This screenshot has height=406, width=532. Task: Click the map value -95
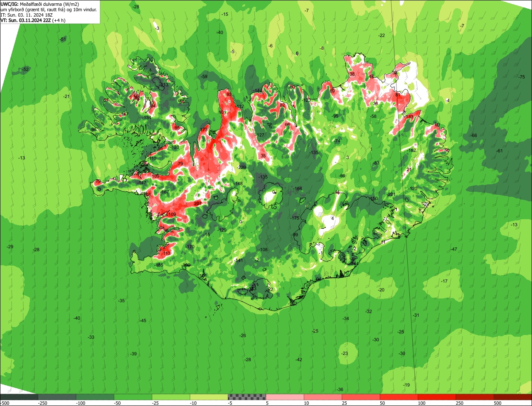point(335,116)
